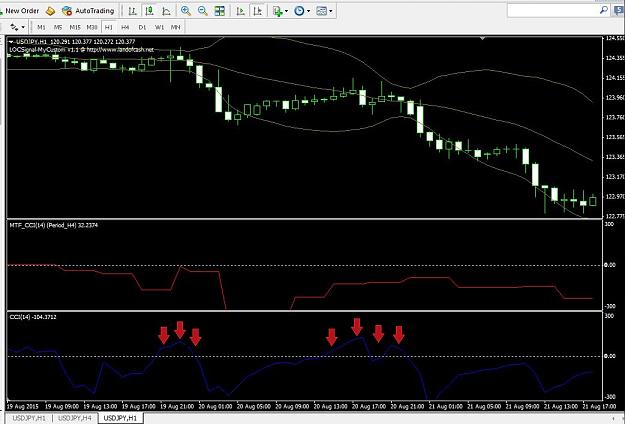Expand the indicators list dropdown arrow
This screenshot has height=424, width=625.
287,11
